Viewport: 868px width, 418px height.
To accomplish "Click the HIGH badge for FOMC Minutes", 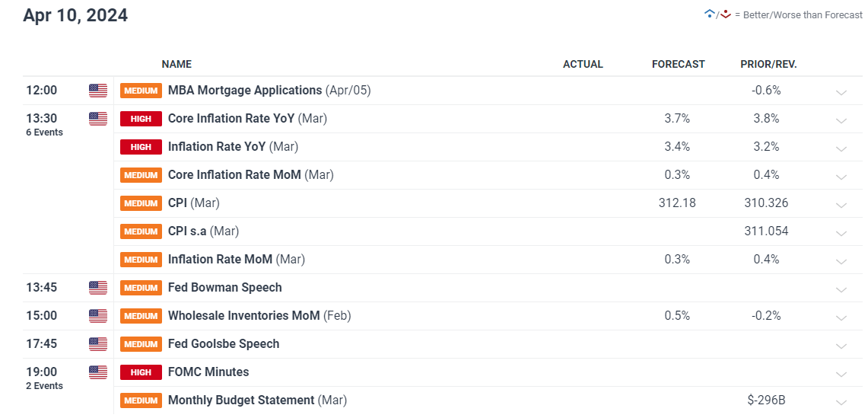I will (x=141, y=372).
